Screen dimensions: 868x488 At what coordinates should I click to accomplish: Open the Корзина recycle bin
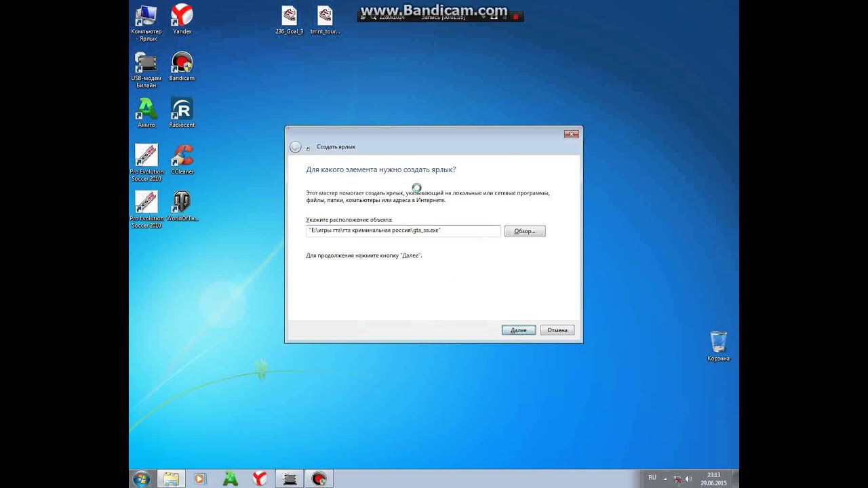tap(718, 346)
